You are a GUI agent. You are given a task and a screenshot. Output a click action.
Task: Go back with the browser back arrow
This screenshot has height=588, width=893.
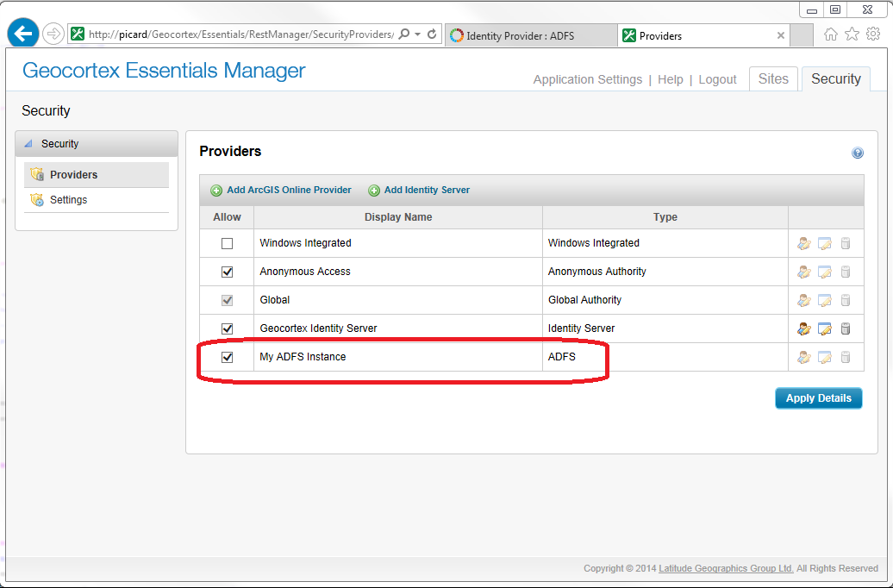click(x=22, y=34)
